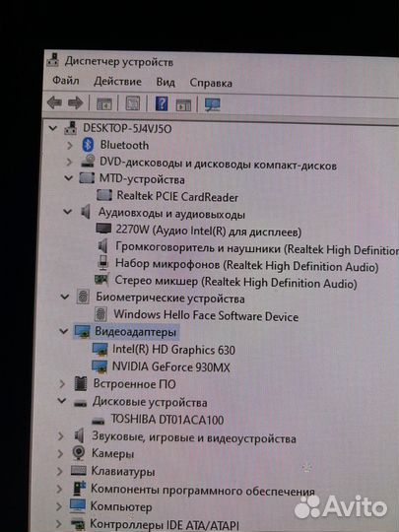Collapse the Дисковые устройства category
Screen dimensions: 399x532
pos(62,401)
